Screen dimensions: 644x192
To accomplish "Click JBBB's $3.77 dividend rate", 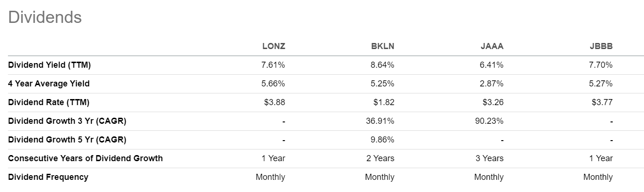I will click(602, 102).
